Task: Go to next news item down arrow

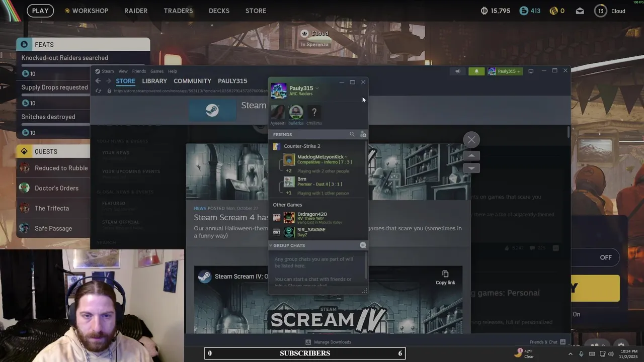Action: click(471, 168)
